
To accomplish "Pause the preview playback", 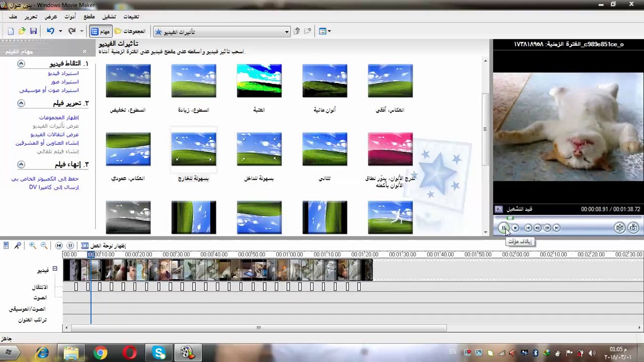I will pyautogui.click(x=504, y=228).
